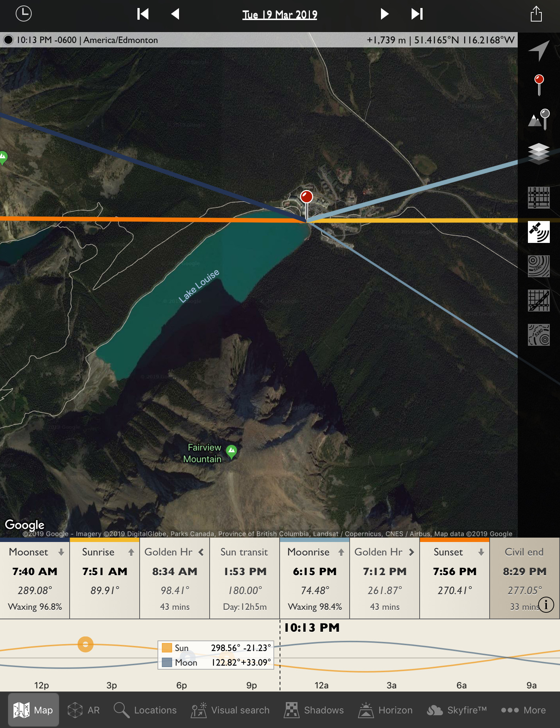Viewport: 560px width, 728px height.
Task: Expand the morning Golden Hr left chevron
Action: coord(201,552)
